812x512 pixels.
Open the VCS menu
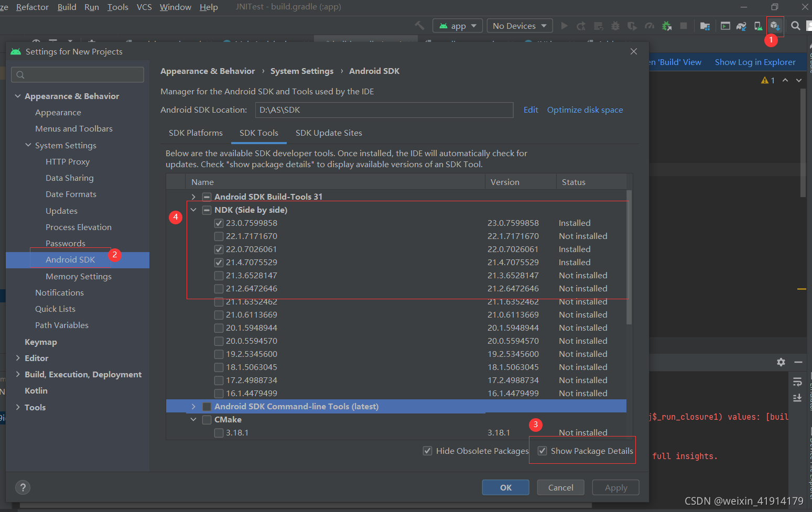coord(144,7)
